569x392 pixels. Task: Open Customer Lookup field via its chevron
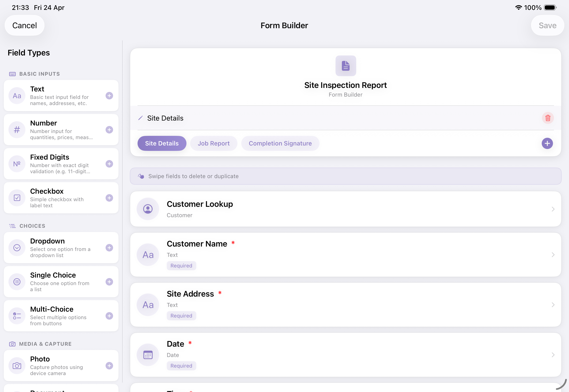553,209
